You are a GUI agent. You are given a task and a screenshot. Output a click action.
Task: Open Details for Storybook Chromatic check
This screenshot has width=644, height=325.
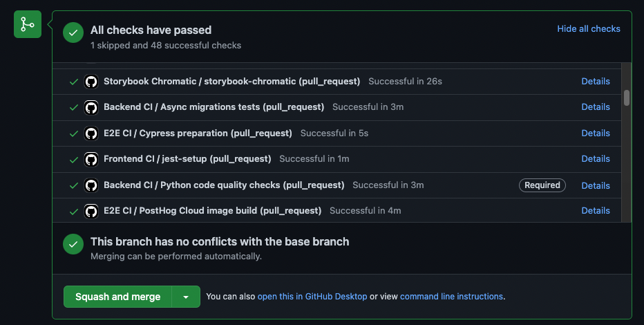596,82
